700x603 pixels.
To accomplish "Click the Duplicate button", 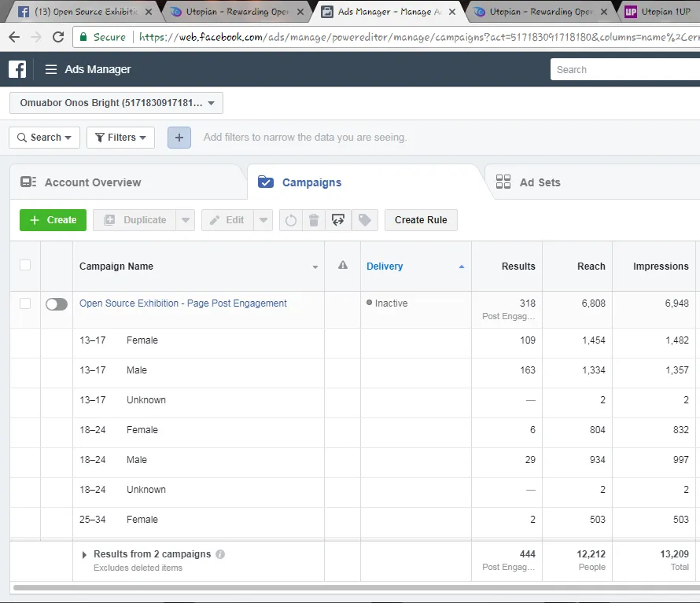I will click(134, 220).
